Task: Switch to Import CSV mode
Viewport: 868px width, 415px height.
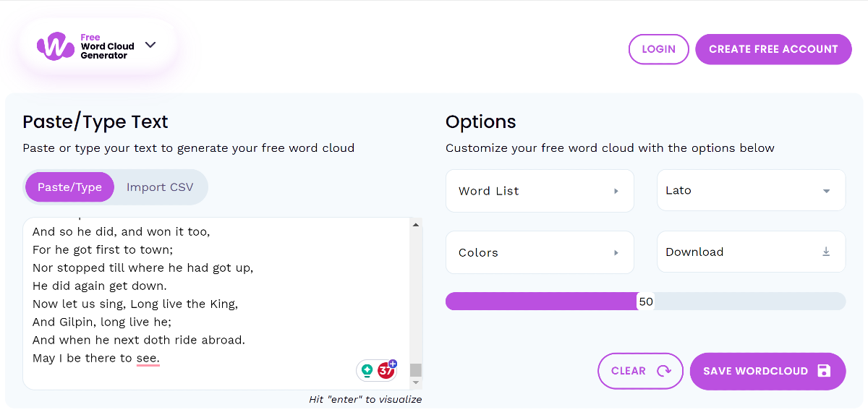Action: click(x=160, y=187)
